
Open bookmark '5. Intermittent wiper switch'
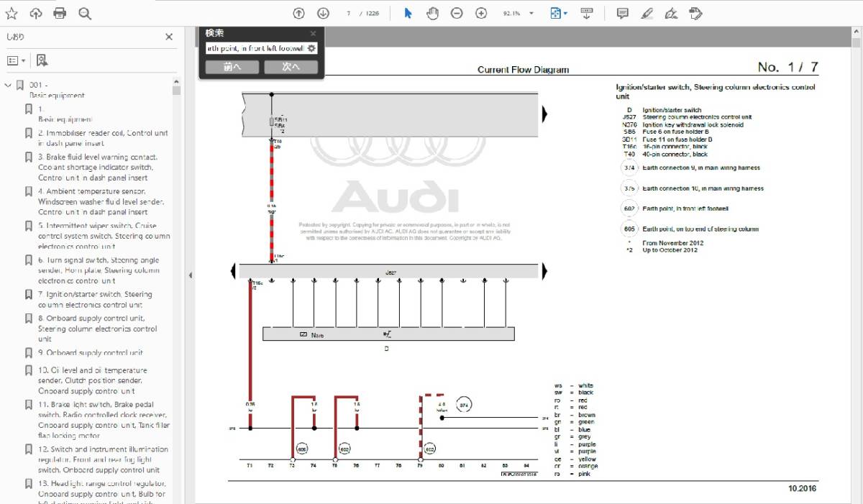point(104,236)
